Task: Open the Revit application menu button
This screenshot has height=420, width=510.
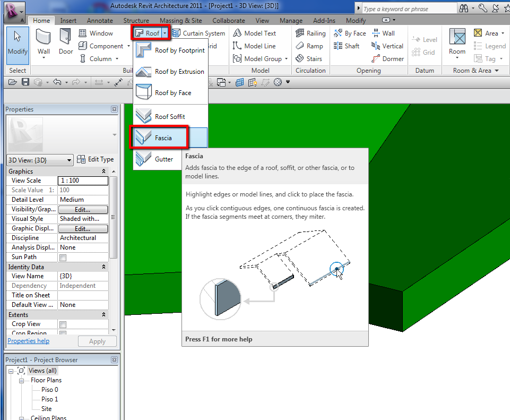Action: click(14, 12)
